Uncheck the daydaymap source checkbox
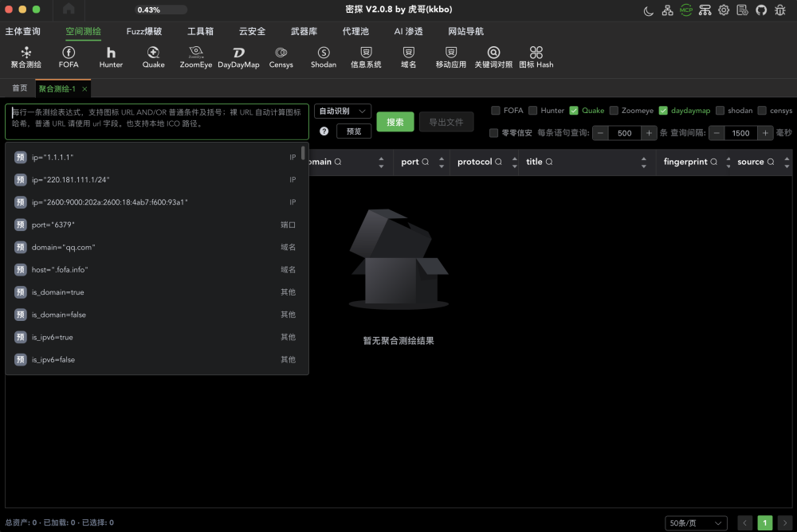This screenshot has width=797, height=532. (663, 110)
